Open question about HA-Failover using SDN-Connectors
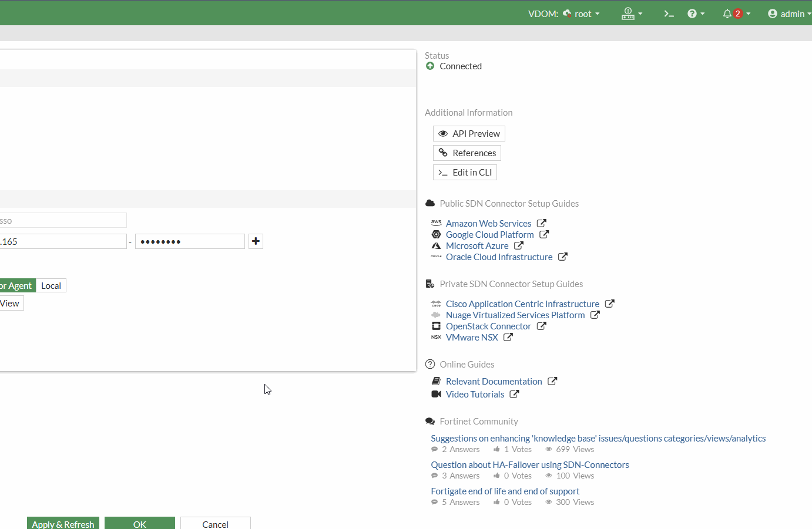This screenshot has width=812, height=529. pyautogui.click(x=530, y=465)
